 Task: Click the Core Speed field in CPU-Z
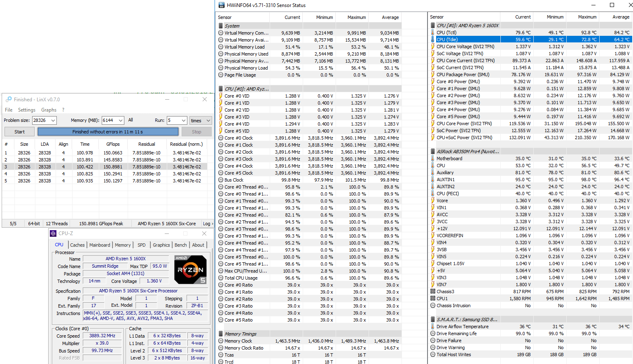click(x=102, y=336)
